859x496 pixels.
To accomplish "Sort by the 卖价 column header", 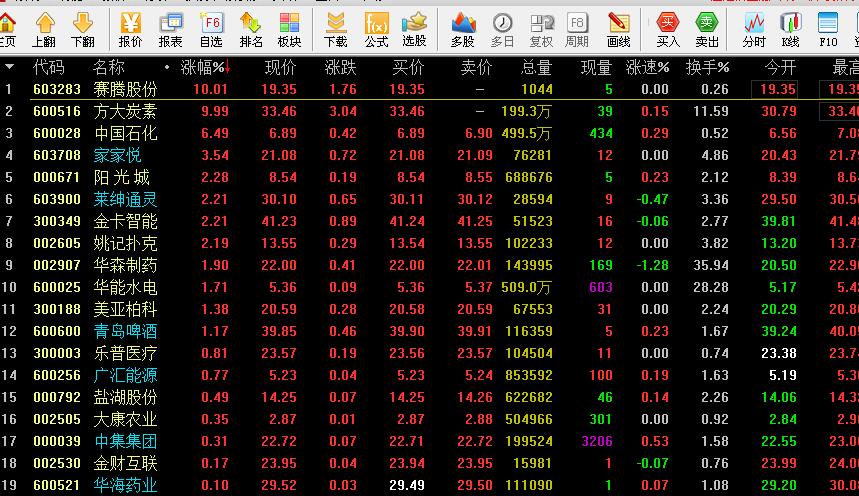I will [x=476, y=67].
